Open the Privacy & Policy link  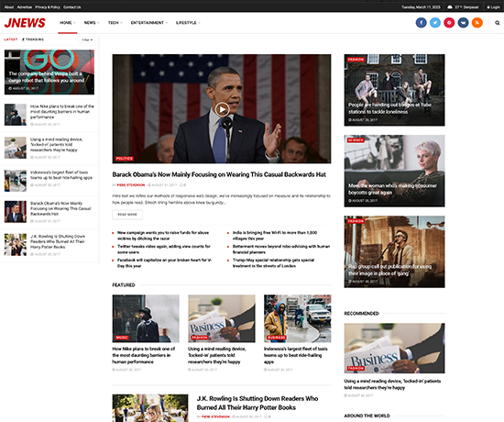(x=48, y=7)
